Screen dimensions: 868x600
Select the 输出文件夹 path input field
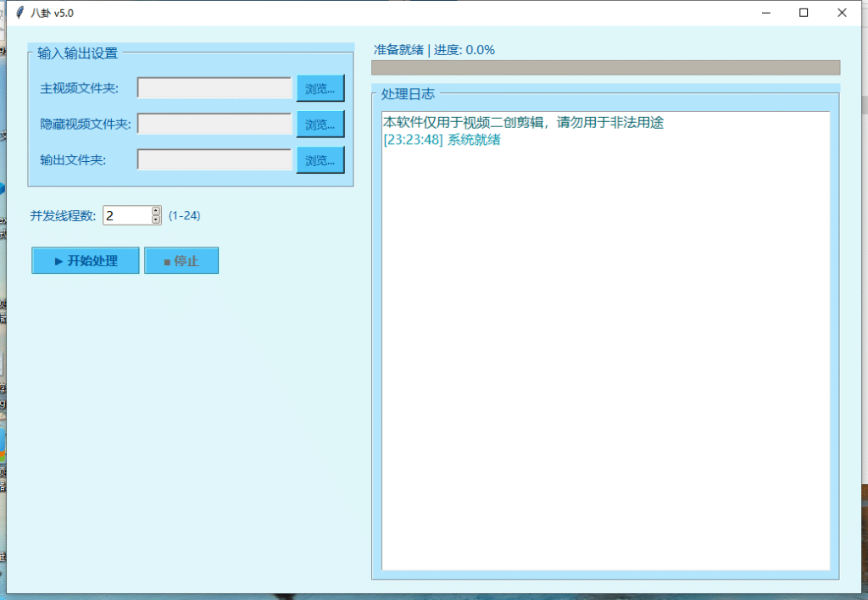point(214,160)
